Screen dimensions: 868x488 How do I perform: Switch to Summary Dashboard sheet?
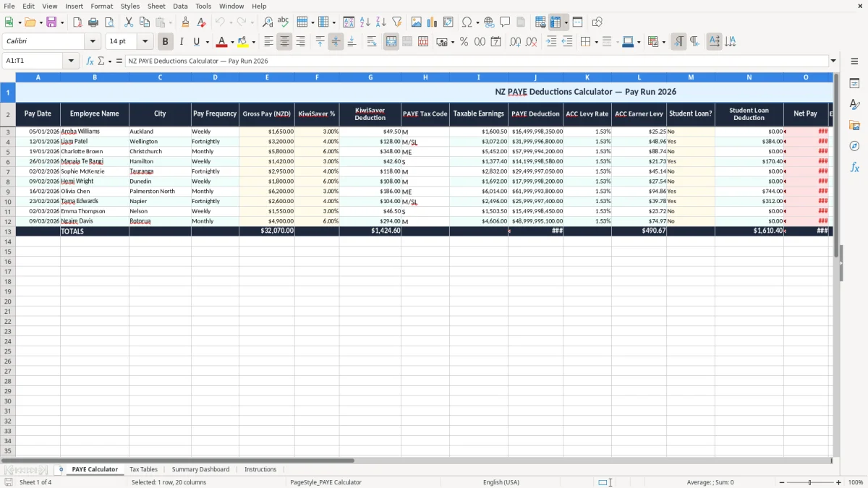point(200,469)
